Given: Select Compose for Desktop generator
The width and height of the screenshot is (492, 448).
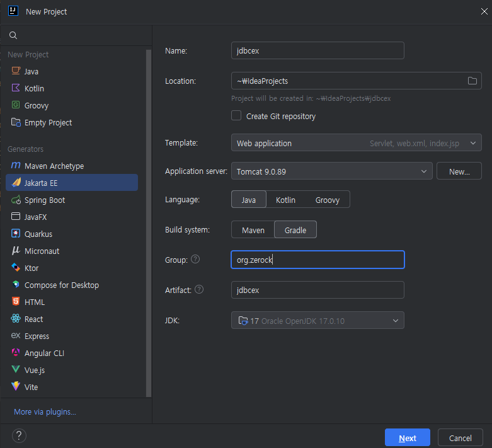Looking at the screenshot, I should point(72,285).
